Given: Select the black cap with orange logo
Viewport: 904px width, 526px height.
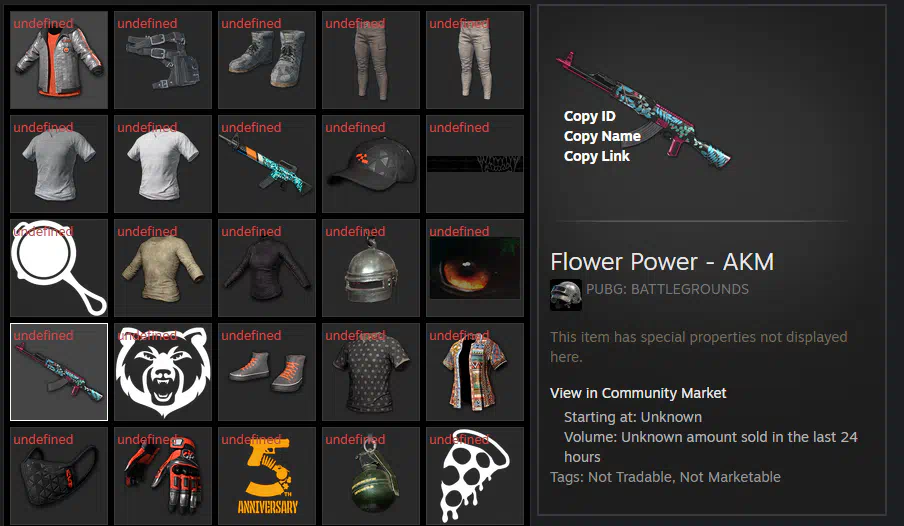Looking at the screenshot, I should click(x=371, y=164).
